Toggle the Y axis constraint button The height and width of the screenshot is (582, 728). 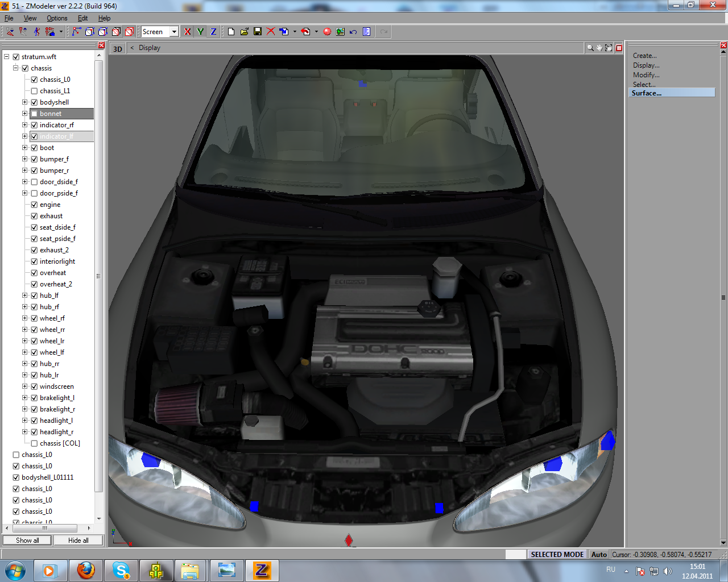pyautogui.click(x=201, y=32)
